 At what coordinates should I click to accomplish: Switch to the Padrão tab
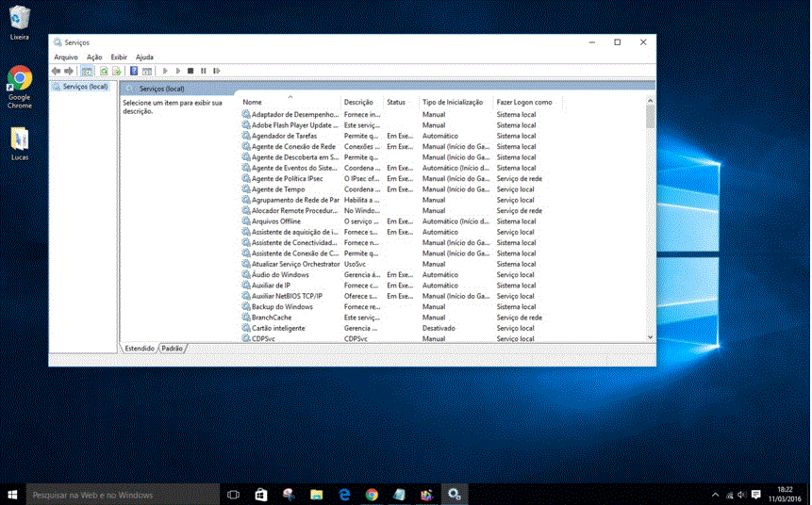click(x=172, y=349)
